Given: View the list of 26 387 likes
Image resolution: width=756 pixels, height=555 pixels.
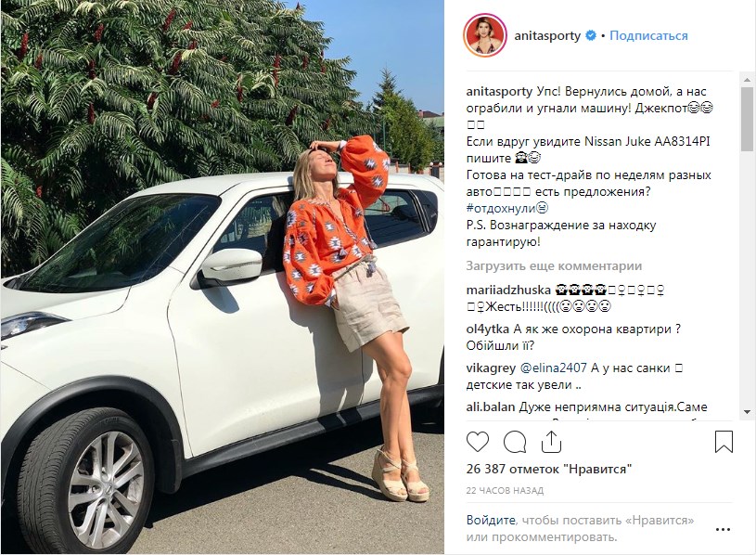Looking at the screenshot, I should point(549,469).
